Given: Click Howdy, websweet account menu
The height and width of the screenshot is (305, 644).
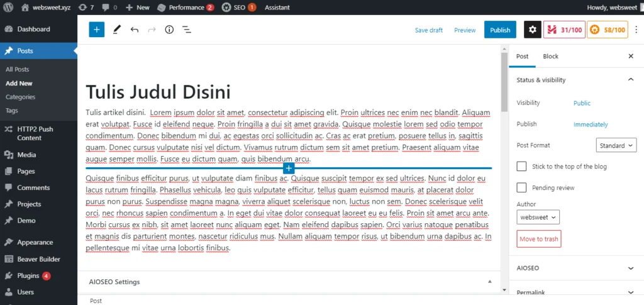Looking at the screenshot, I should click(x=612, y=8).
